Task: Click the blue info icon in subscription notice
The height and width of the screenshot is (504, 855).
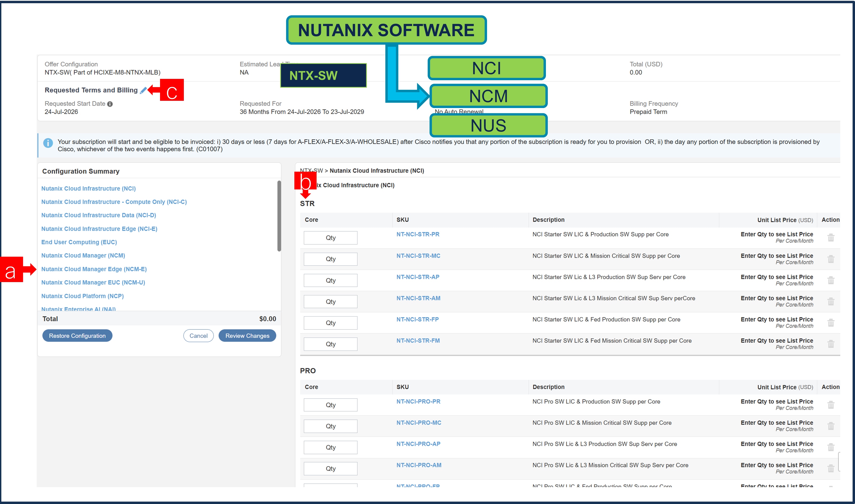Action: pos(48,143)
